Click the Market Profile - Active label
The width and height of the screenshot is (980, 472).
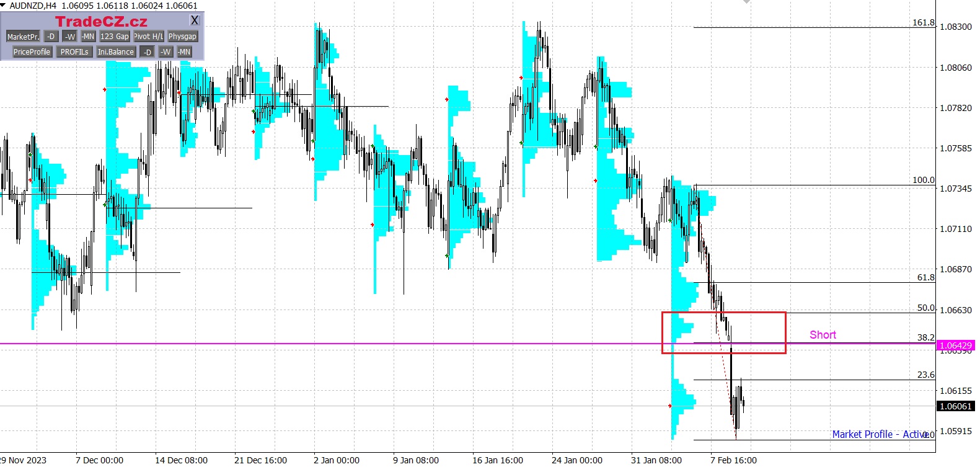[x=879, y=434]
